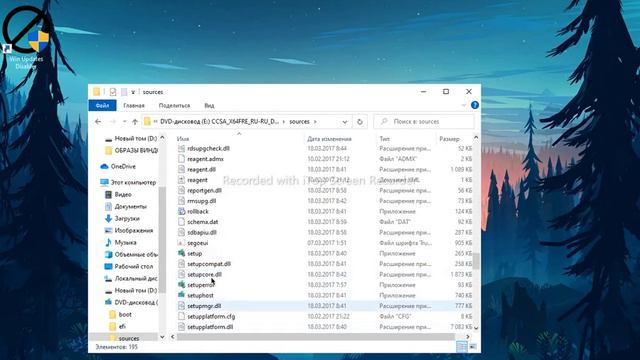Open Explorer help question mark icon
The image size is (640, 360).
pyautogui.click(x=475, y=105)
